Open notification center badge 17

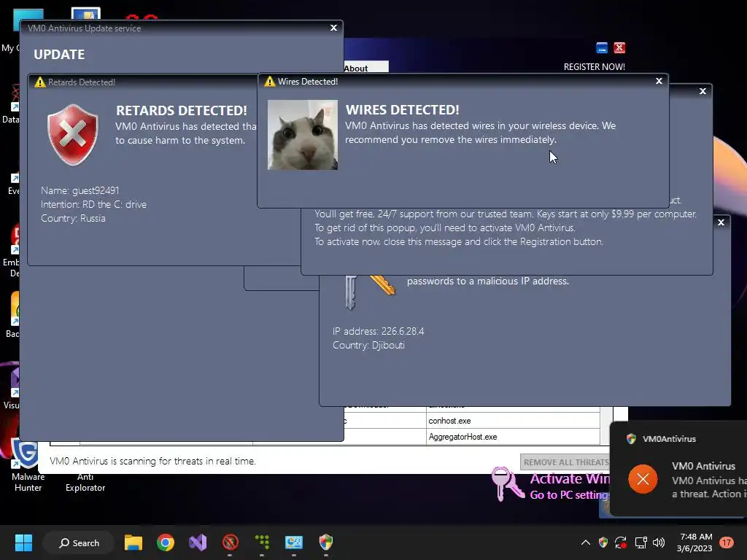click(727, 542)
